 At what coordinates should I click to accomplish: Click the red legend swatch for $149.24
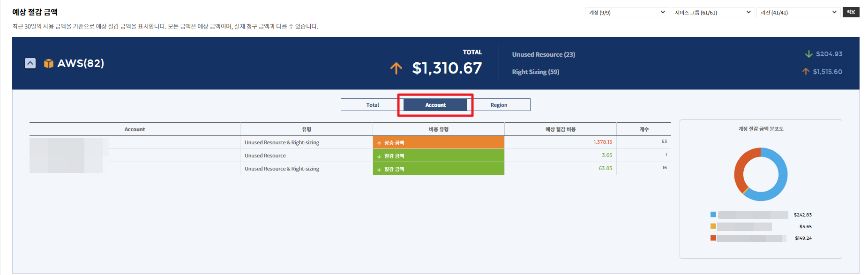[713, 238]
